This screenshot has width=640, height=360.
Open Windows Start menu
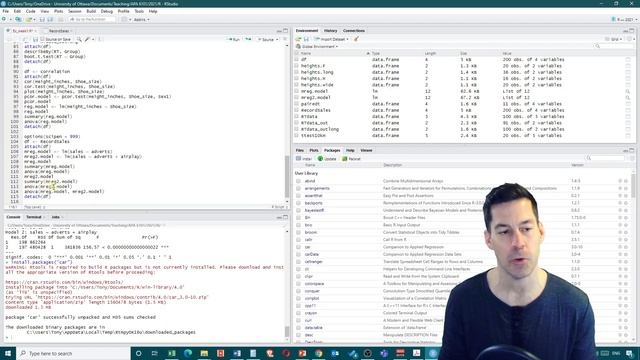8,353
